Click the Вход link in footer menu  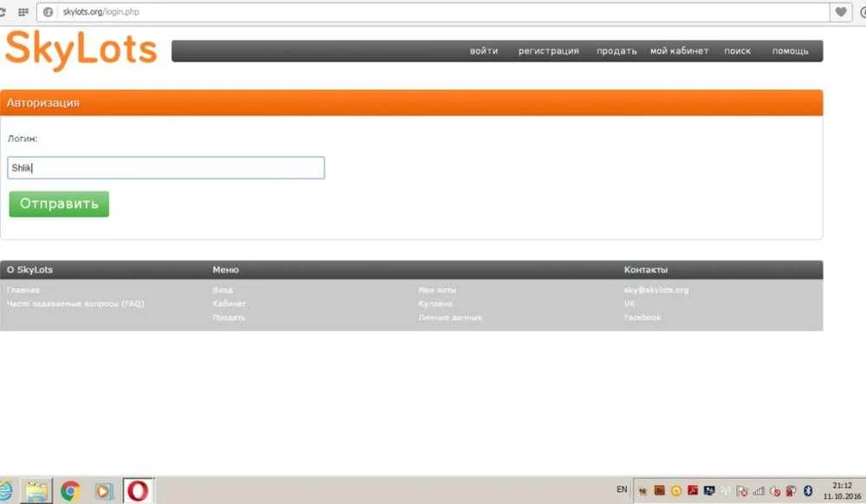pos(223,290)
